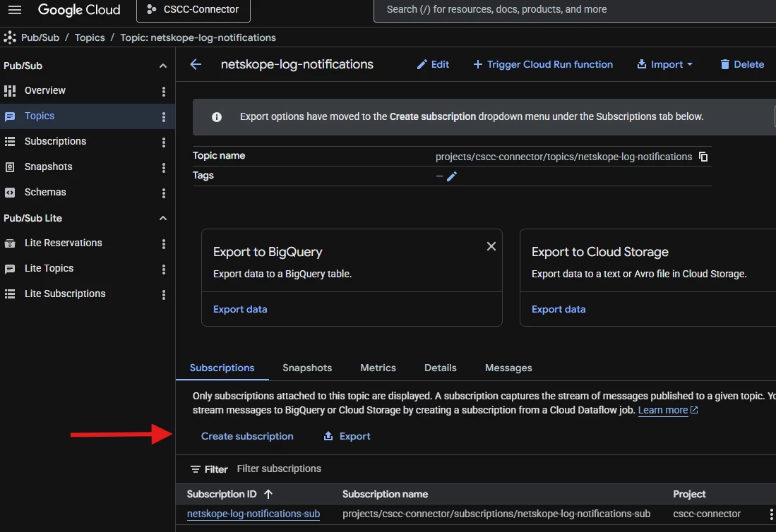Copy the topic name to clipboard
The height and width of the screenshot is (532, 776).
coord(703,157)
